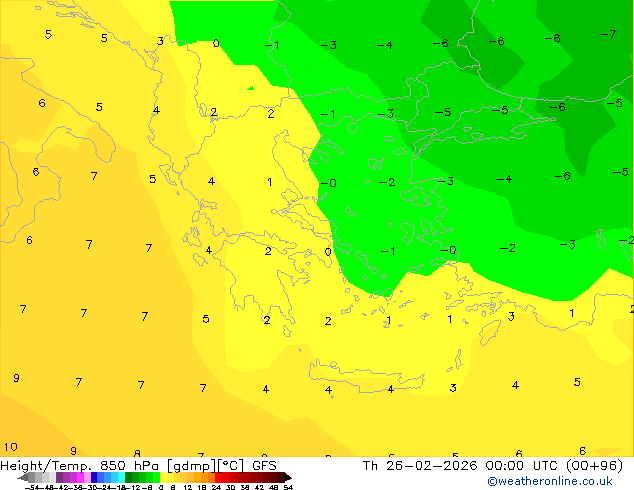Click the 12 label under the legend scale
Image resolution: width=634 pixels, height=490 pixels.
pyautogui.click(x=188, y=487)
